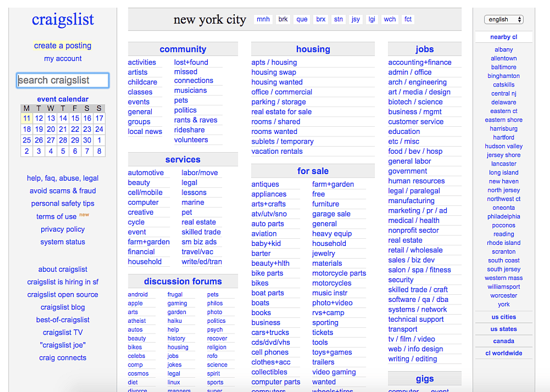Browse video gaming for sale
This screenshot has width=550, height=392.
[334, 372]
